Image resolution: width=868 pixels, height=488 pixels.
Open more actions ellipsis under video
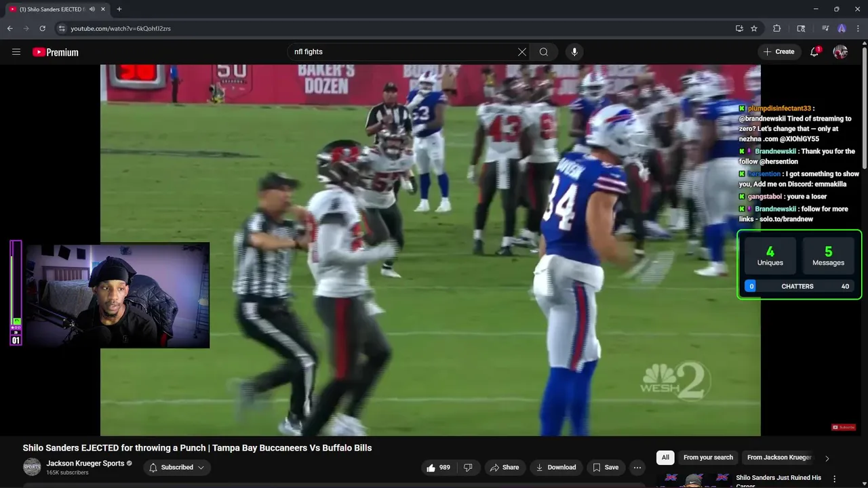coord(637,467)
